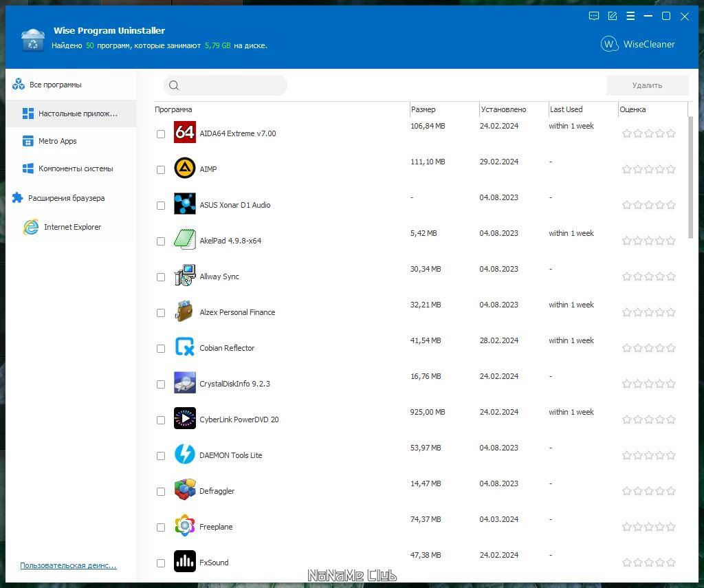
Task: Click the search magnifier icon
Action: [174, 85]
